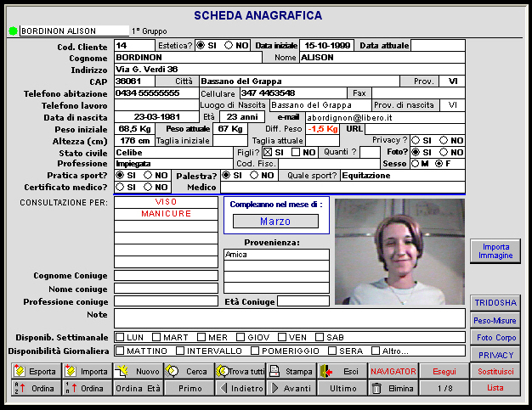
Task: Go forward with Avanti arrow button
Action: (x=291, y=388)
